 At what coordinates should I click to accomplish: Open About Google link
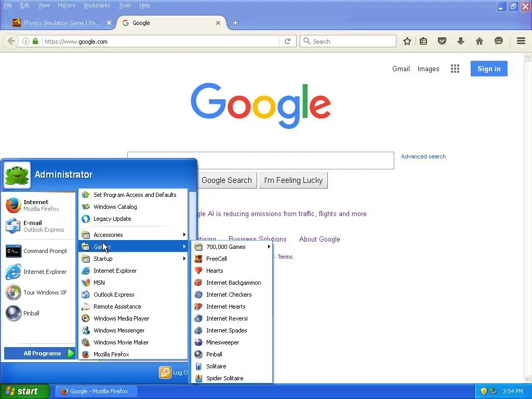click(320, 239)
